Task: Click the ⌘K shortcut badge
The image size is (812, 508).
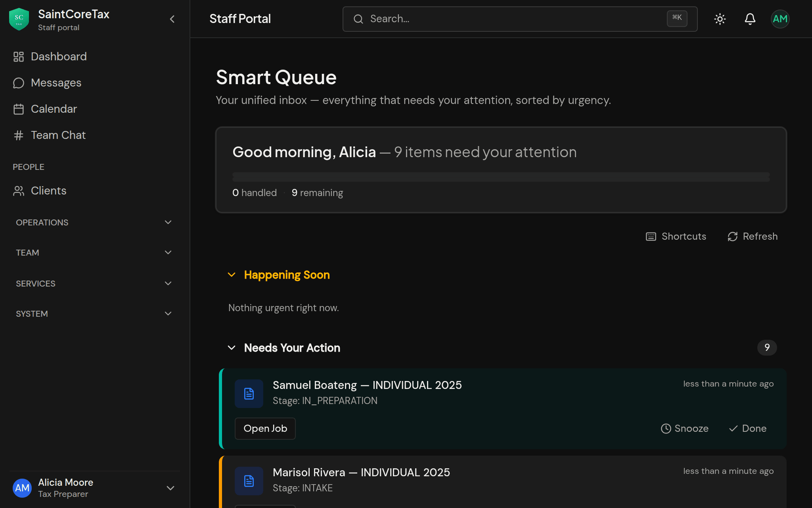Action: tap(677, 18)
